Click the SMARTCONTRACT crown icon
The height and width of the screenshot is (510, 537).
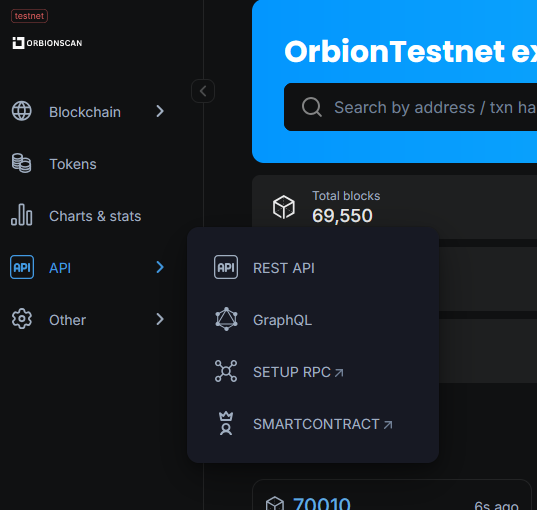click(x=226, y=423)
